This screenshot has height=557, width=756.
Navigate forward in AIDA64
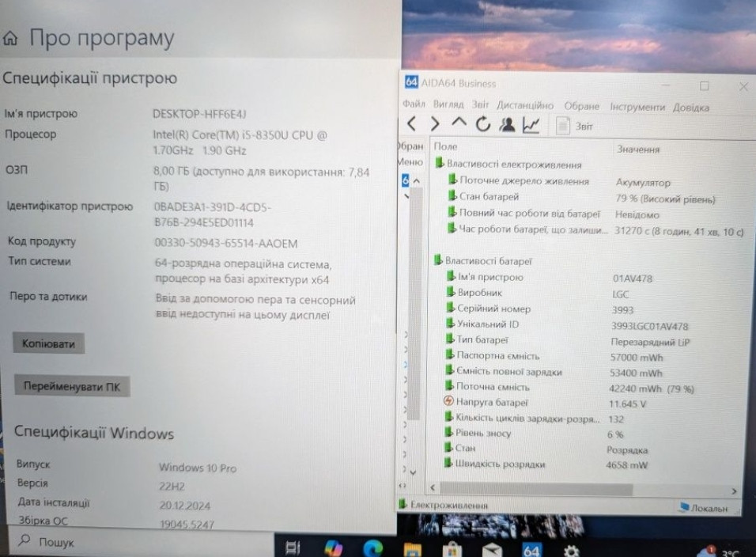(434, 124)
